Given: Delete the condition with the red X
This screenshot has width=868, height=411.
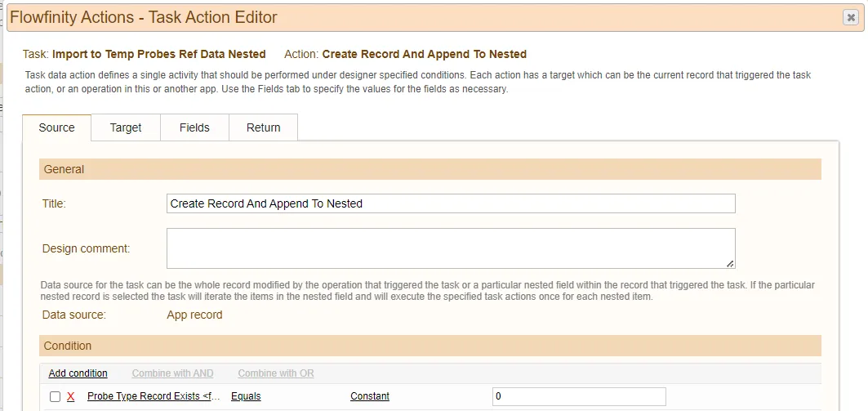Looking at the screenshot, I should (70, 396).
